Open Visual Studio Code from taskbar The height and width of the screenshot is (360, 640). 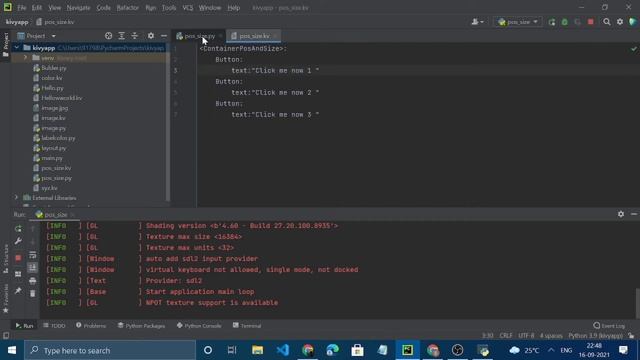282,350
